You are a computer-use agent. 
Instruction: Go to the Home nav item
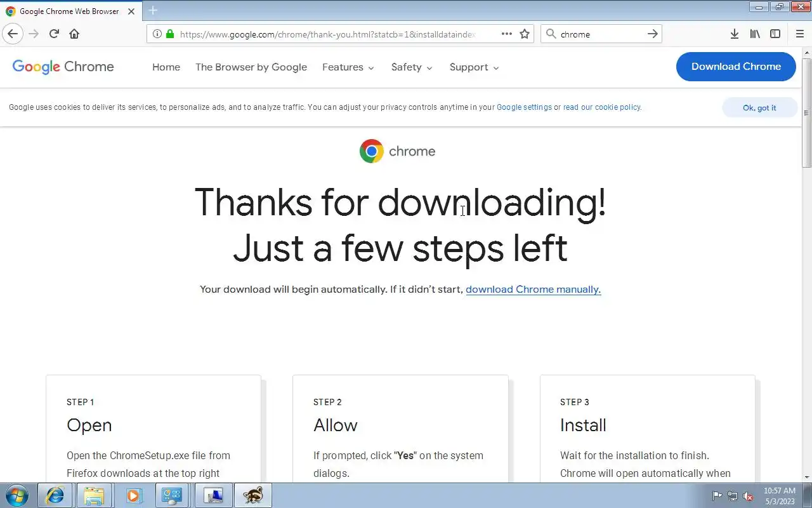point(166,67)
